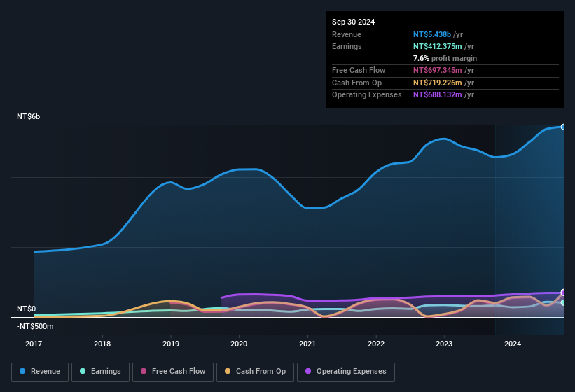This screenshot has height=392, width=575.
Task: Click the NT$6b y-axis label
Action: coord(28,116)
